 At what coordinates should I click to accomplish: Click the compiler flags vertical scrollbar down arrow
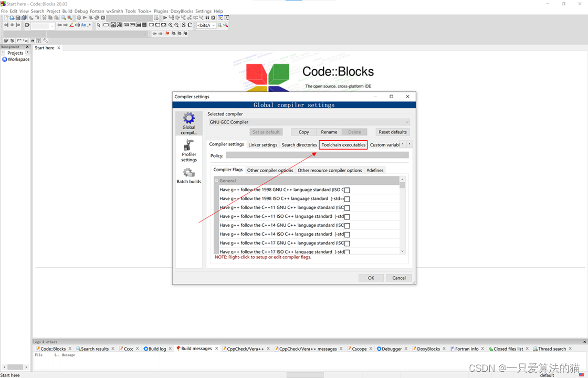(402, 251)
